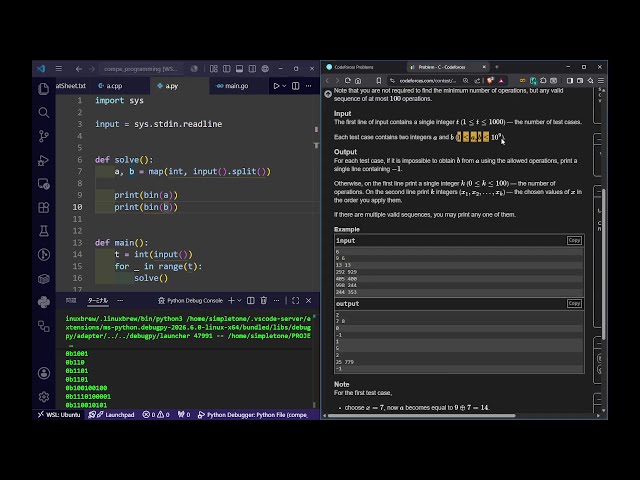
Task: Open the Explorer view in VS Code
Action: click(x=44, y=89)
